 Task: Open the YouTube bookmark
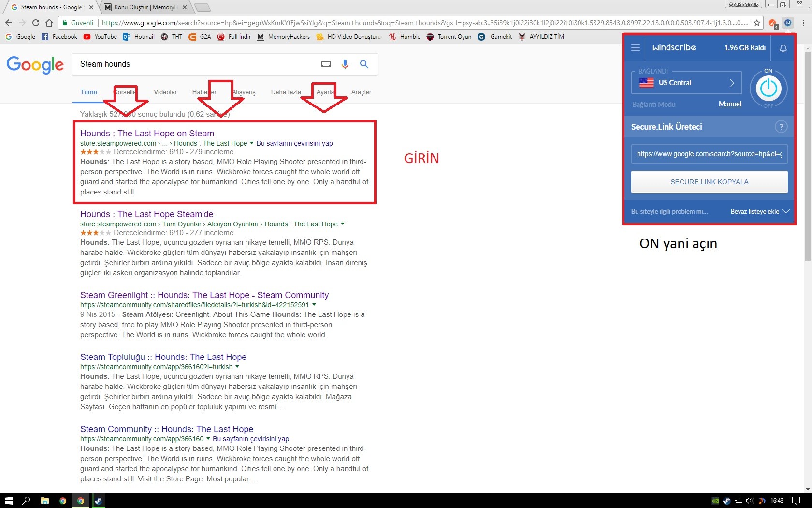[x=100, y=37]
